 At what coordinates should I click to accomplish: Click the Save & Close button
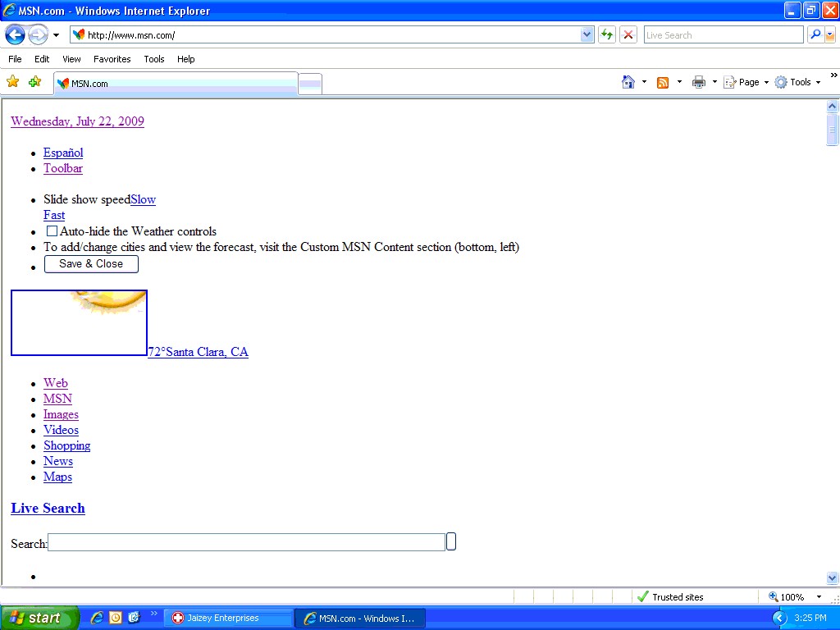90,263
